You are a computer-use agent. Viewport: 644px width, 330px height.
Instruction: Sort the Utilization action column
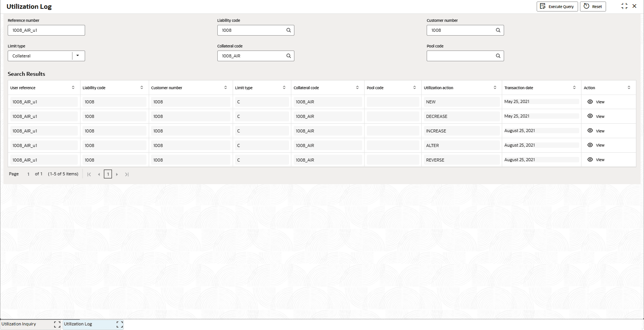tap(495, 88)
